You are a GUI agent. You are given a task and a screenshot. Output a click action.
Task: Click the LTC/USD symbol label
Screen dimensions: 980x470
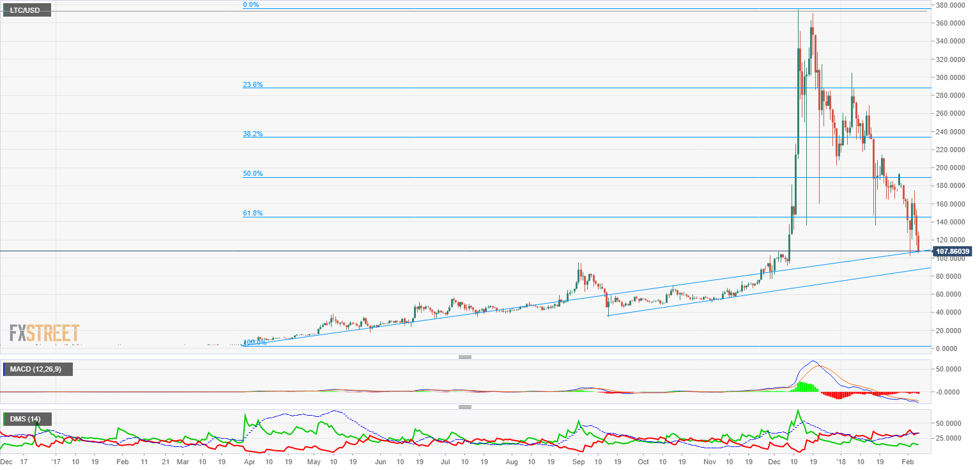(x=27, y=10)
